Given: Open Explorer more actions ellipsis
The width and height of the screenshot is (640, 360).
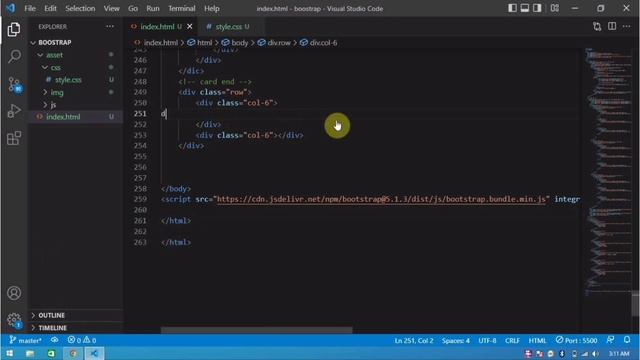Looking at the screenshot, I should (110, 27).
